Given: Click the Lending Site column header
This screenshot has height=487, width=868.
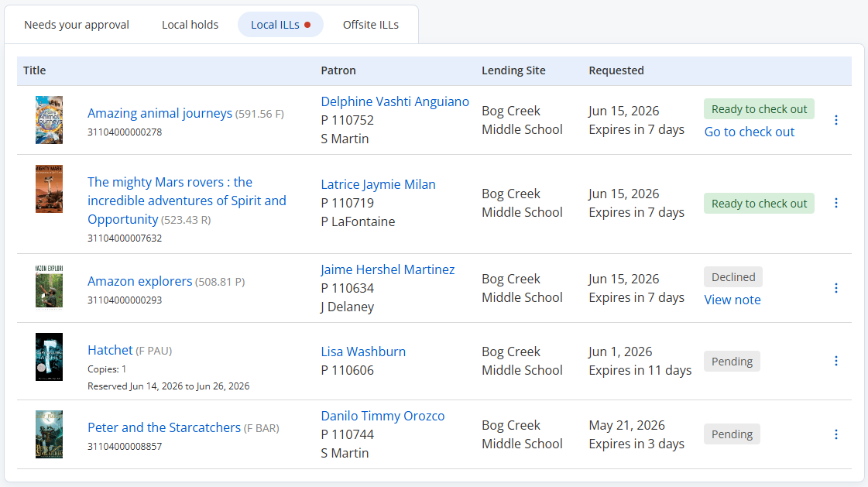Looking at the screenshot, I should click(513, 70).
